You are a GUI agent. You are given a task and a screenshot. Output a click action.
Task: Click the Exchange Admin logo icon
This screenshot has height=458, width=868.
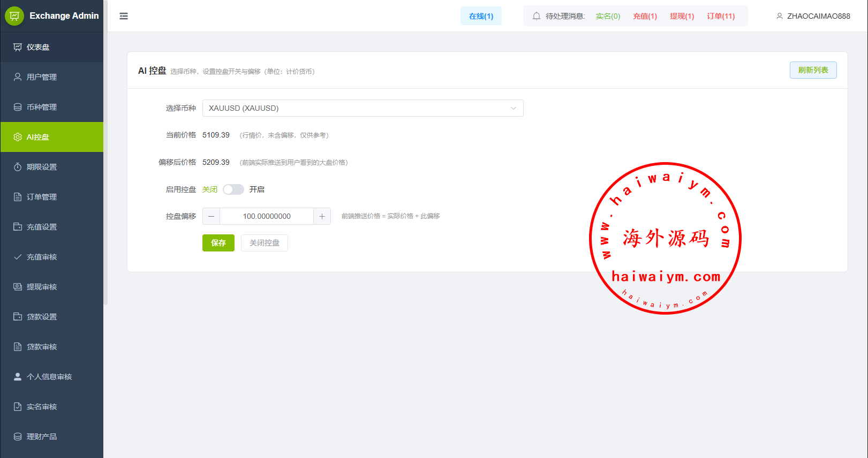pos(14,16)
